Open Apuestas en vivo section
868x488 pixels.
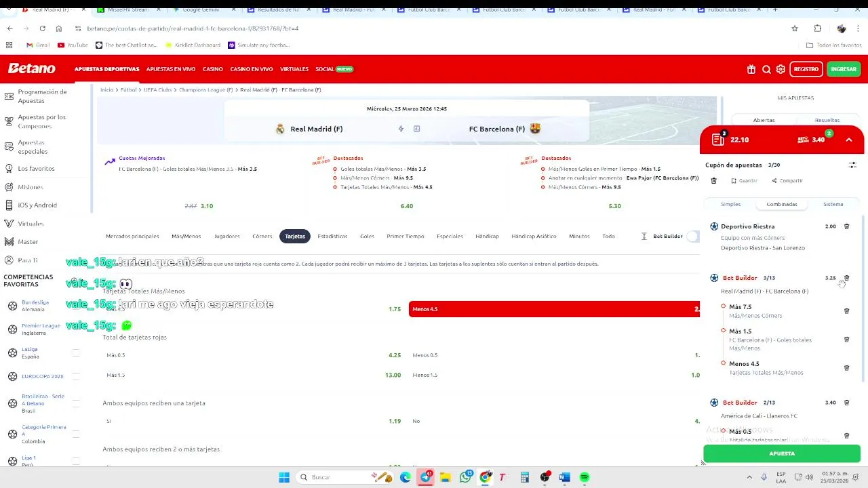[x=171, y=69]
